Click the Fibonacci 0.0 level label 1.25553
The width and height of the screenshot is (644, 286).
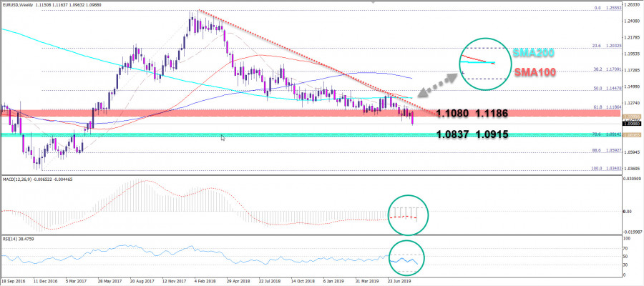pyautogui.click(x=607, y=9)
